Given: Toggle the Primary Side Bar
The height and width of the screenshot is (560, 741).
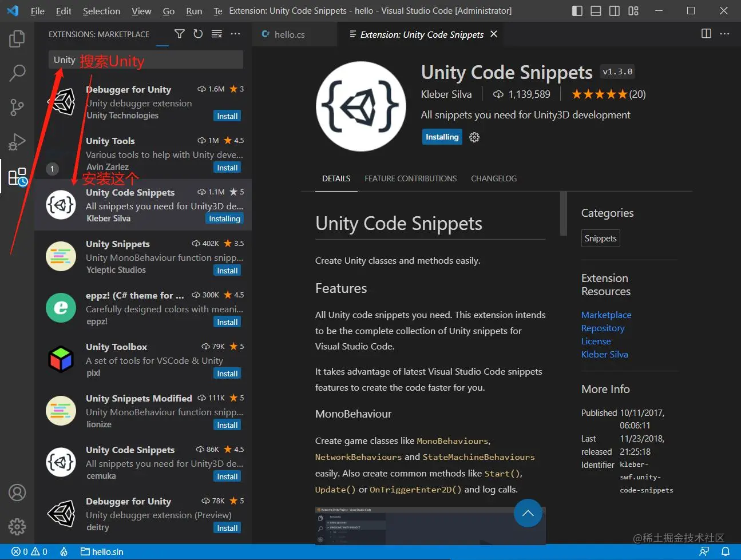Looking at the screenshot, I should coord(577,10).
